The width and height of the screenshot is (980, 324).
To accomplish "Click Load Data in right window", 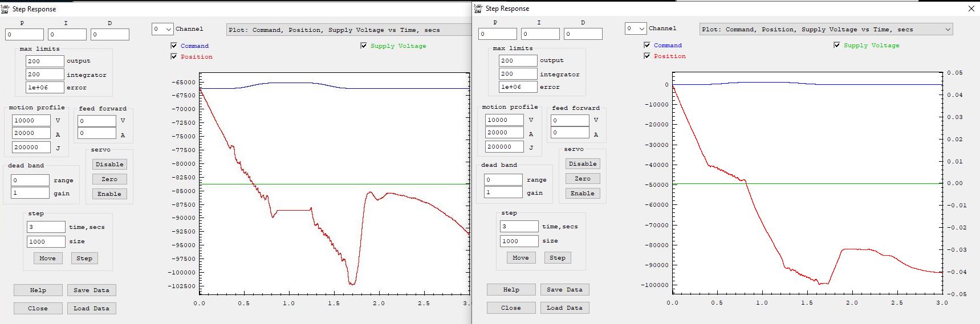I will 564,308.
